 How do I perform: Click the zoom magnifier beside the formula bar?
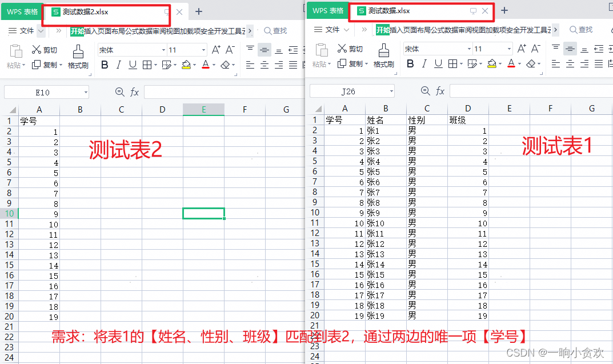(x=119, y=91)
